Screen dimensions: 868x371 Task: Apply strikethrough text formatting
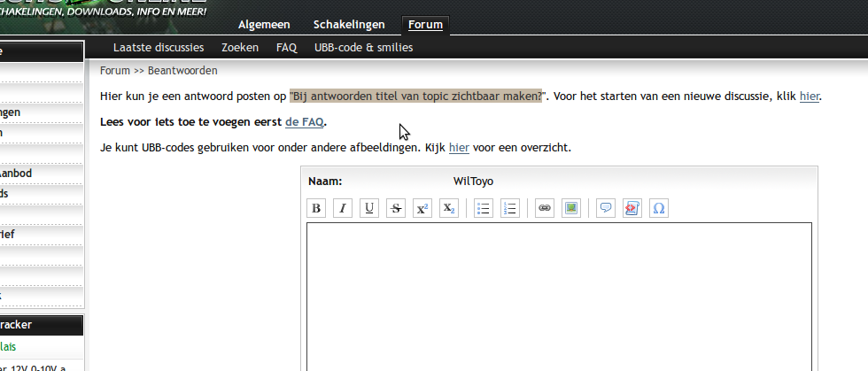click(396, 208)
